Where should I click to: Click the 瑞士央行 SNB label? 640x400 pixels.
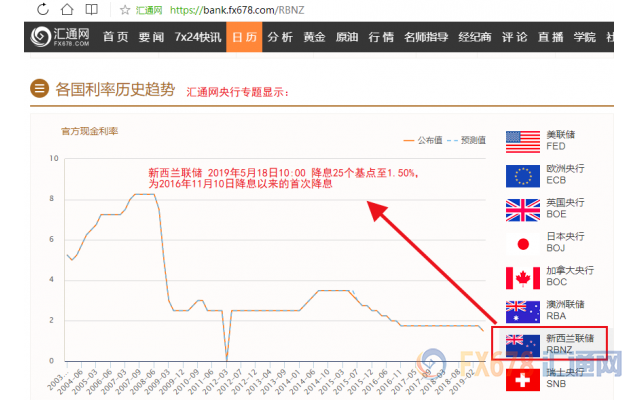[565, 378]
